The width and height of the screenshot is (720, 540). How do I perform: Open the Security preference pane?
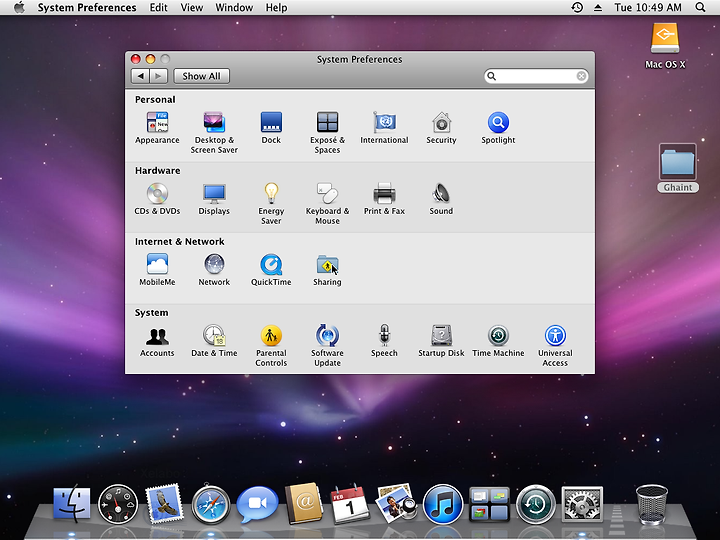pyautogui.click(x=441, y=128)
